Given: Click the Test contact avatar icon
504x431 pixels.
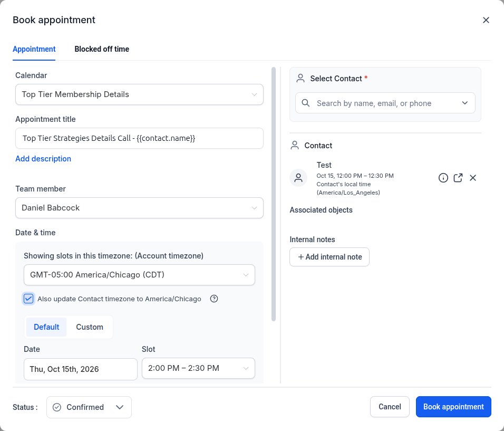Looking at the screenshot, I should coord(298,178).
